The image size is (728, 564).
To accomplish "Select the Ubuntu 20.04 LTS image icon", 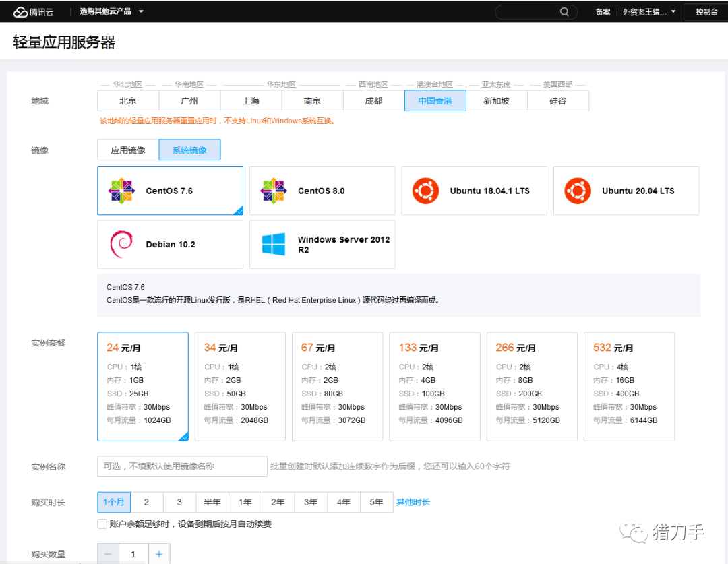I will [577, 191].
